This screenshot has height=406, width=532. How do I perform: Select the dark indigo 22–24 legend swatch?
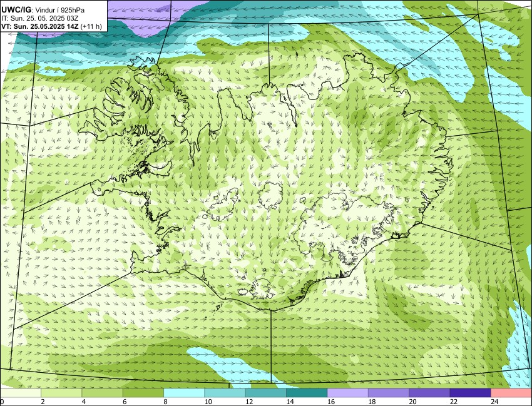[470, 393]
